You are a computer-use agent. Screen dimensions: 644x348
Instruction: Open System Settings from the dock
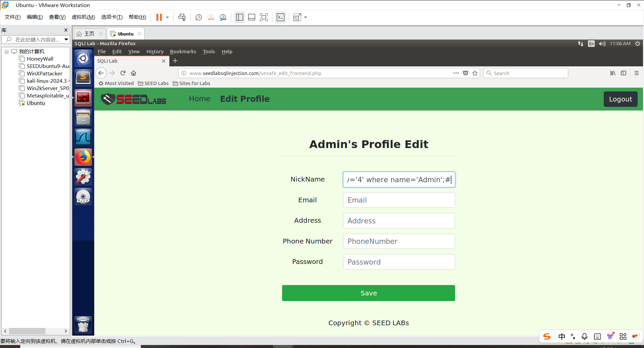point(83,177)
